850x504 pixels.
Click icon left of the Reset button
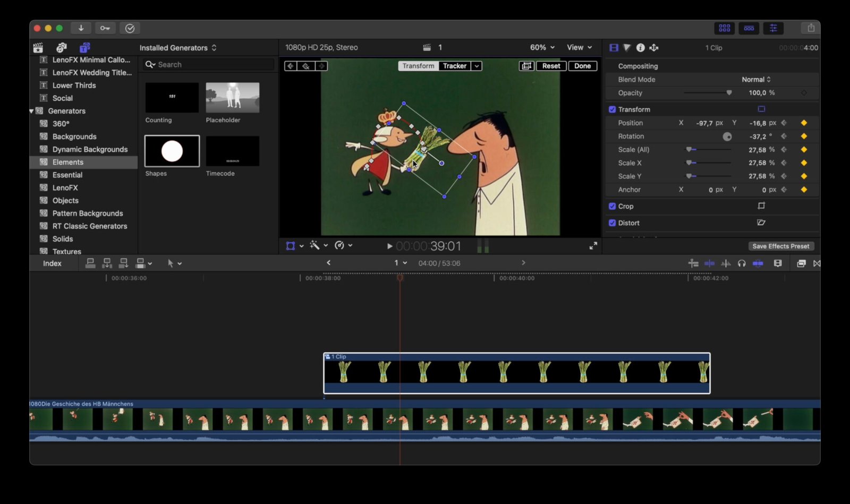coord(526,66)
